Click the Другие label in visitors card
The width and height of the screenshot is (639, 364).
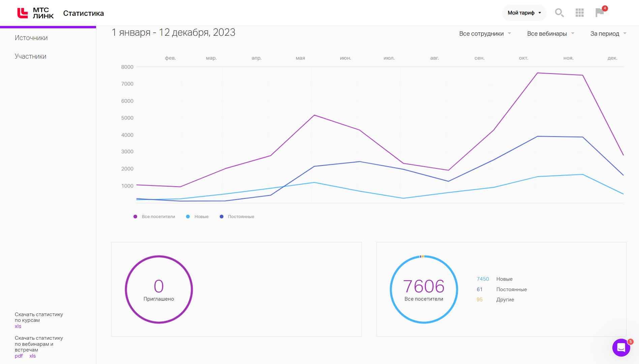coord(505,300)
